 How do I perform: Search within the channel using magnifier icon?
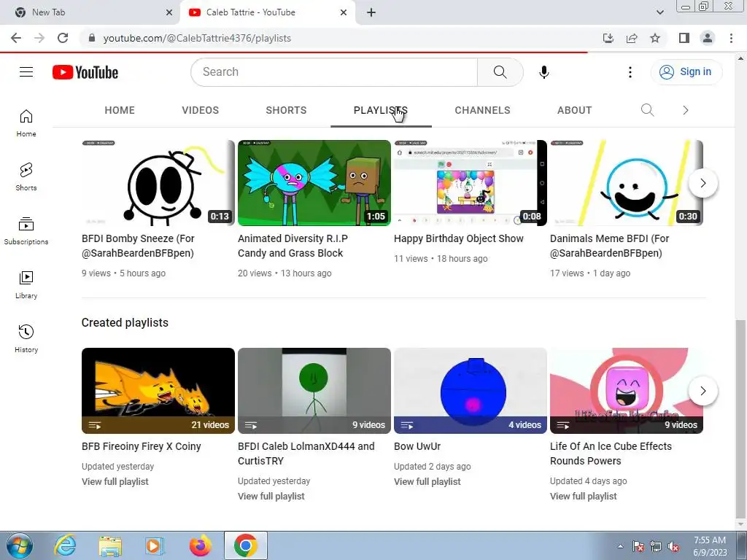[x=647, y=110]
